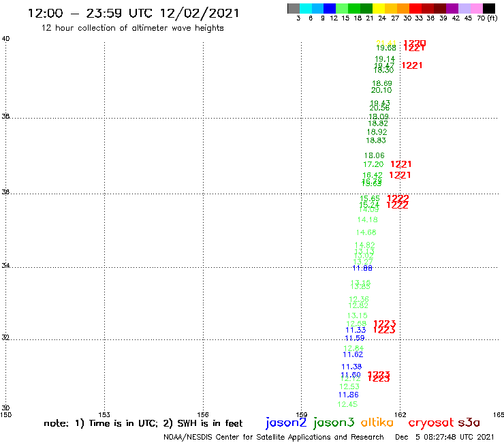
Task: Click the title '12:00 – 23:59 UTC 12/02/2021'
Action: pyautogui.click(x=133, y=13)
